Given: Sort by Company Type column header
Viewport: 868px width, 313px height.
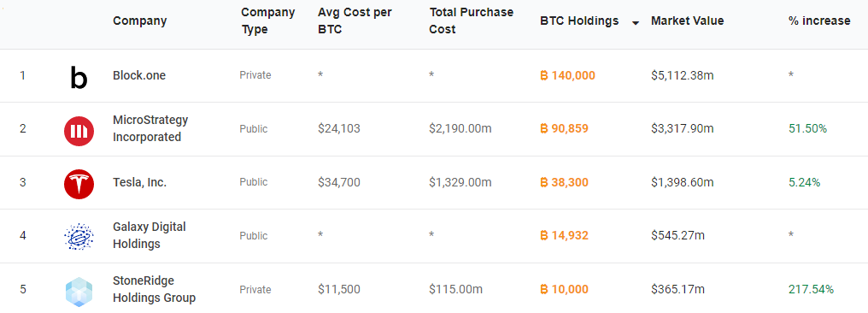Looking at the screenshot, I should (x=268, y=21).
